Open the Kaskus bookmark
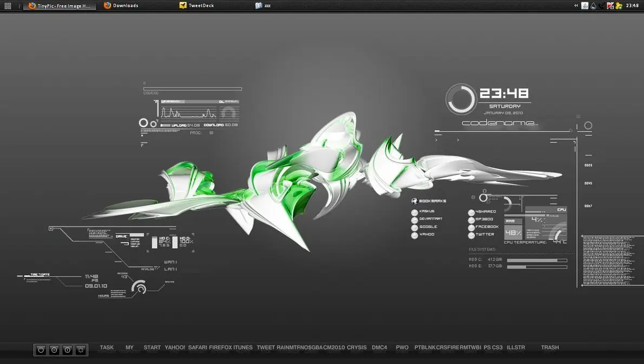 tap(427, 211)
